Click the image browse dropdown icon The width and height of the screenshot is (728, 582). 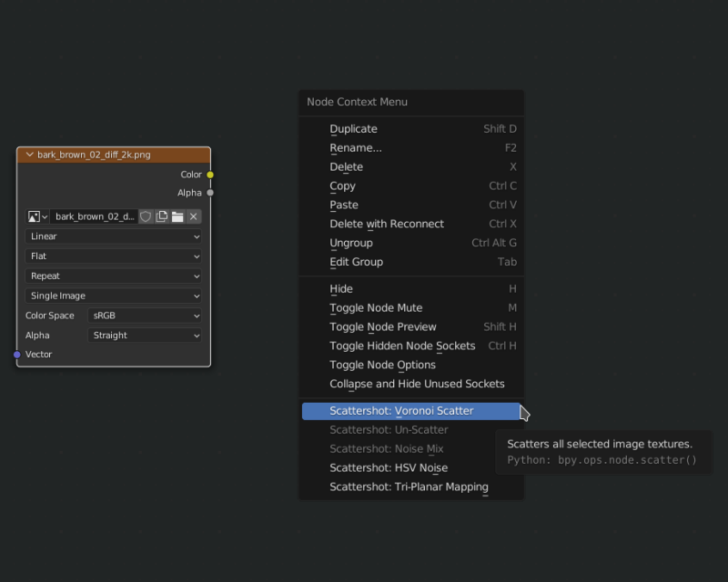(x=37, y=216)
